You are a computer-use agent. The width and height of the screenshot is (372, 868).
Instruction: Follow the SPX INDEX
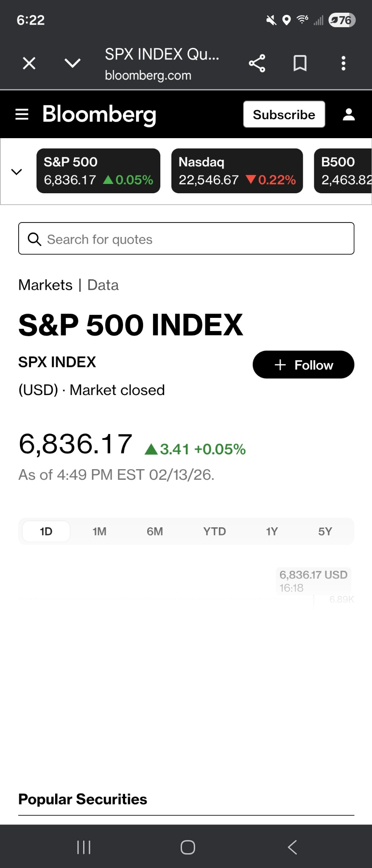click(303, 364)
